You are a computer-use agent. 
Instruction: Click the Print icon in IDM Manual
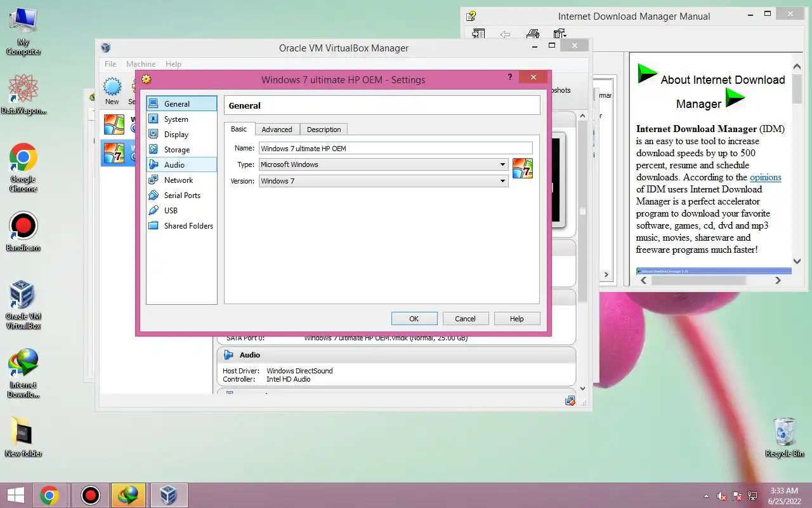pyautogui.click(x=533, y=34)
